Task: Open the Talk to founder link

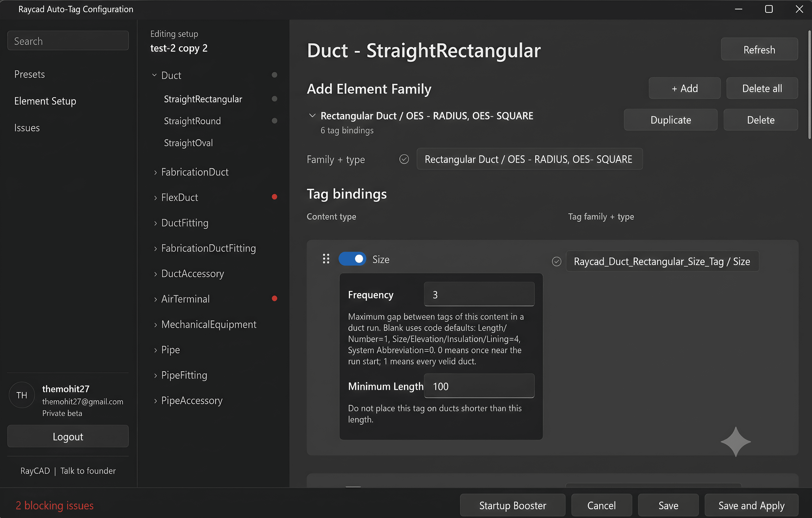Action: 88,471
